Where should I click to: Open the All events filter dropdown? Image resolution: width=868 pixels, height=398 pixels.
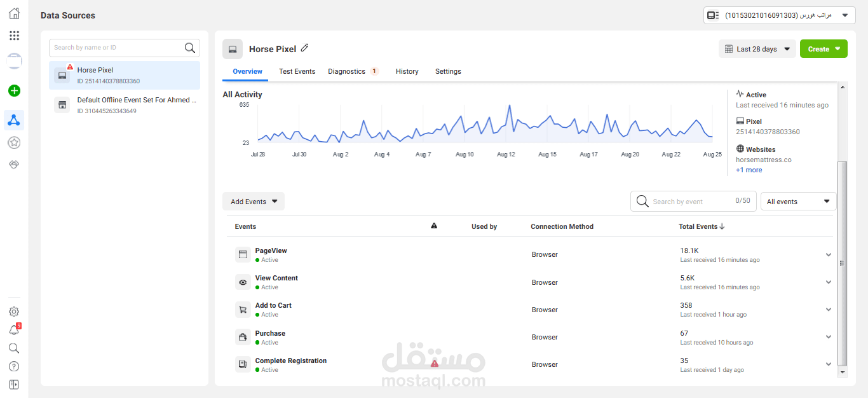click(799, 202)
